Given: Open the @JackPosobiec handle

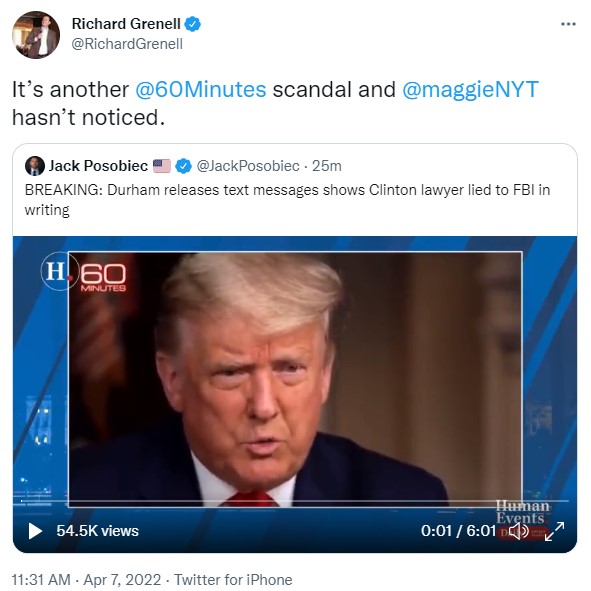Looking at the screenshot, I should click(248, 166).
